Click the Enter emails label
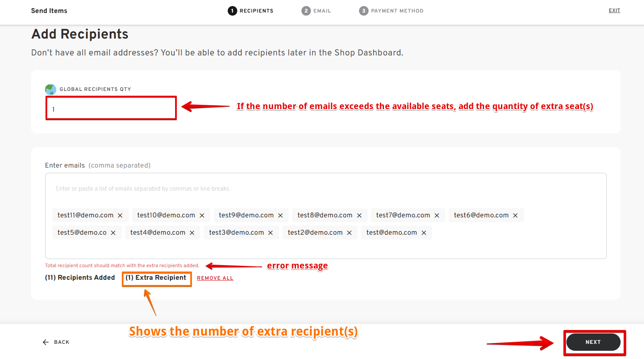The image size is (644, 359). [x=65, y=165]
